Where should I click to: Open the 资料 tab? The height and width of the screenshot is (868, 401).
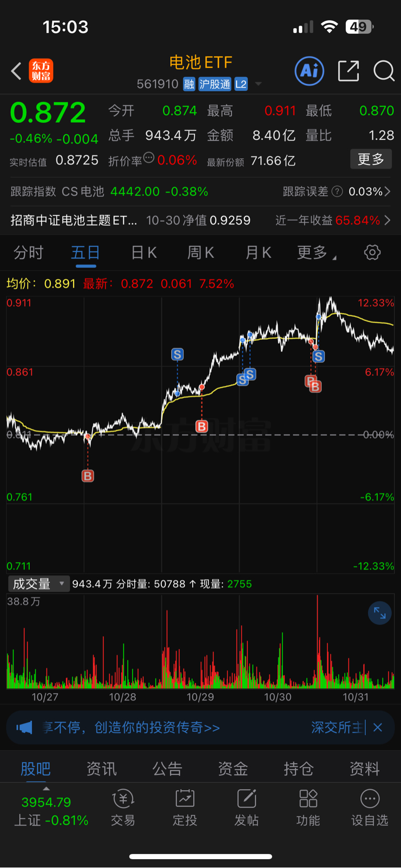(364, 768)
